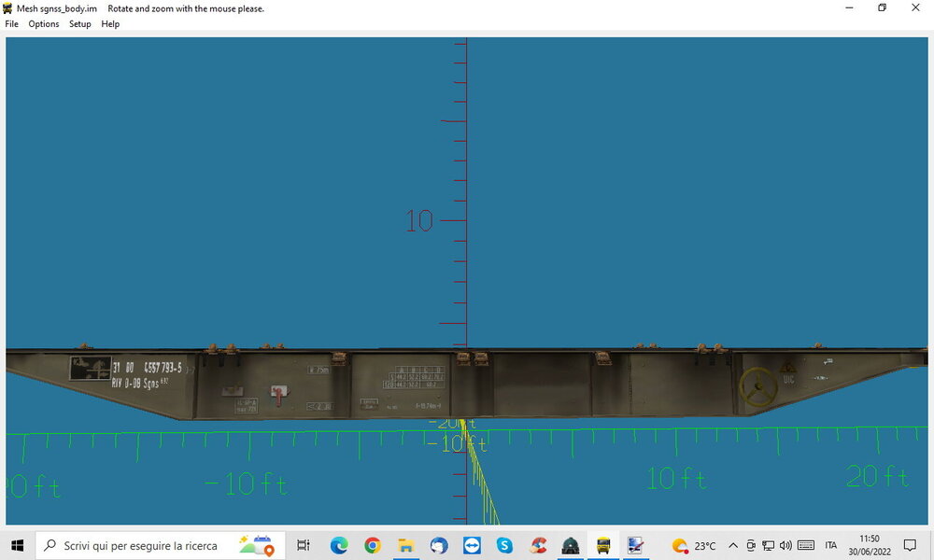Click the taskbar search box
This screenshot has height=560, width=934.
click(161, 545)
